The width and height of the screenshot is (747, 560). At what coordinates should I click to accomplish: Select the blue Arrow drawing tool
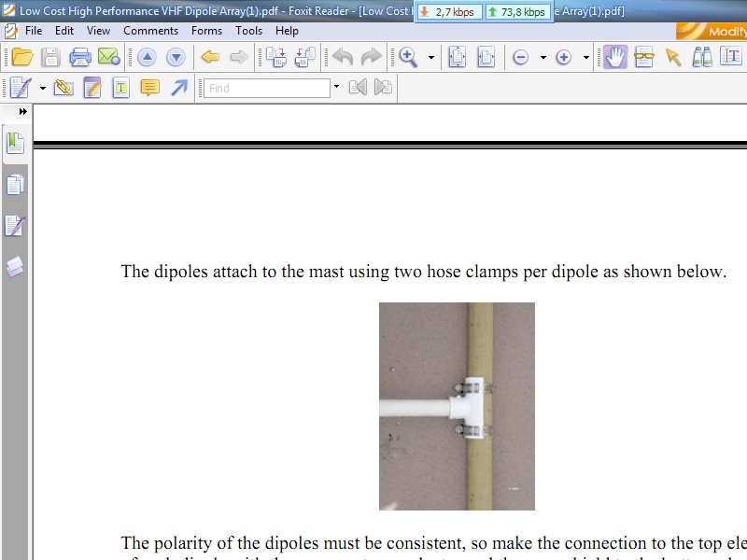(x=179, y=88)
